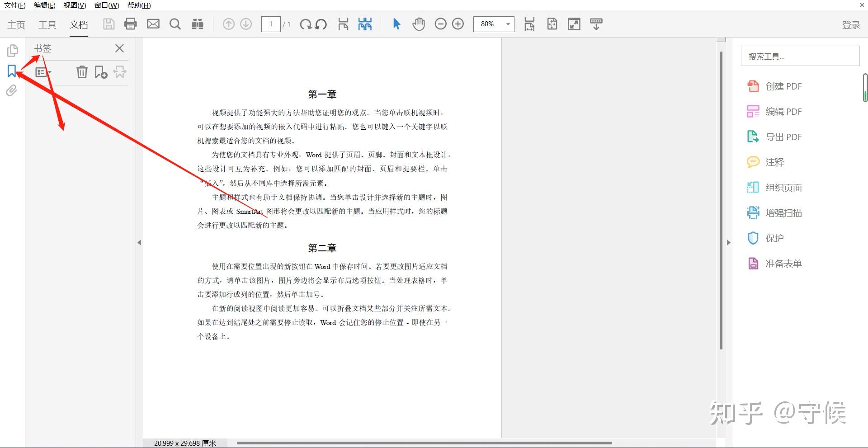Image resolution: width=868 pixels, height=448 pixels.
Task: Add a new bookmark
Action: pos(101,72)
